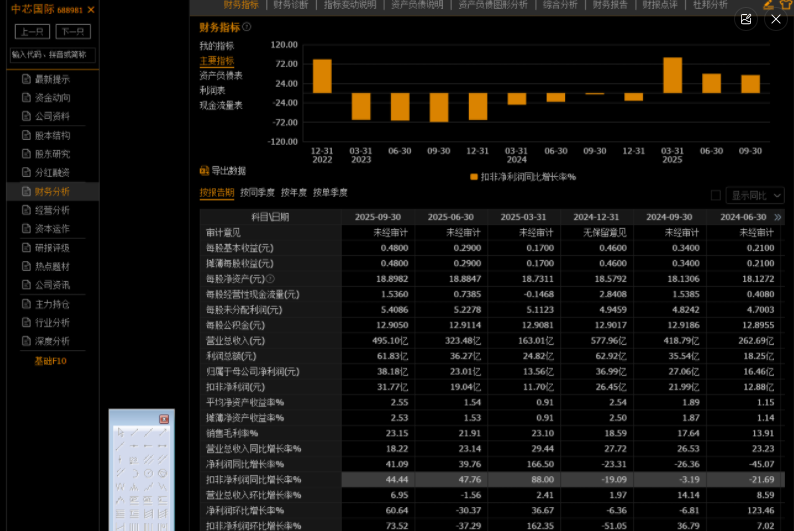The width and height of the screenshot is (794, 531).
Task: Click the chart bar for 12-31 2022
Action: [322, 76]
